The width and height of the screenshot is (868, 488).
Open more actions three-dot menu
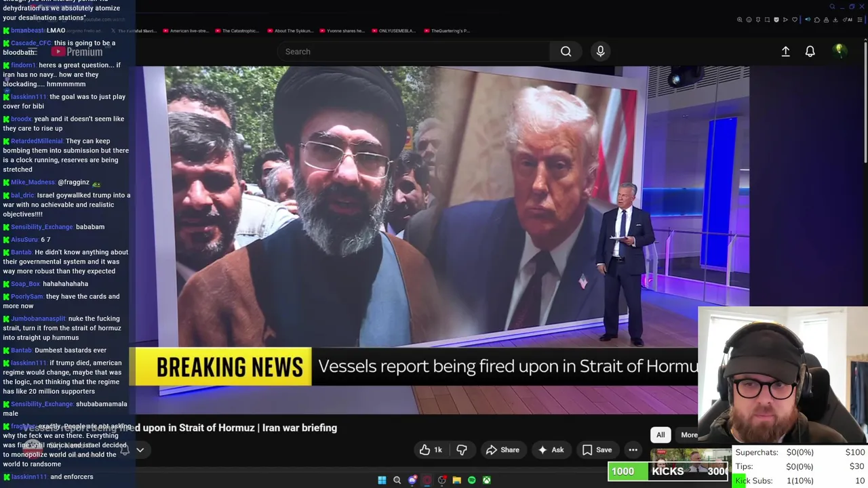633,450
